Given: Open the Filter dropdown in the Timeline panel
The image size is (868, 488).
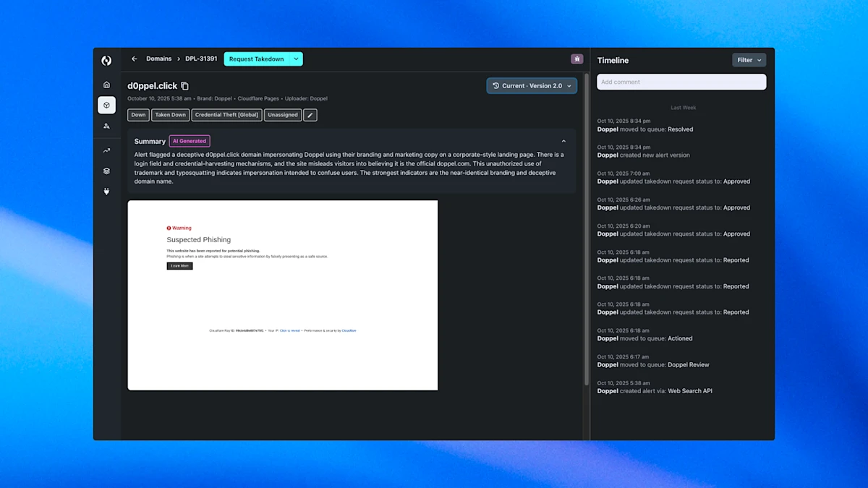Looking at the screenshot, I should (749, 60).
